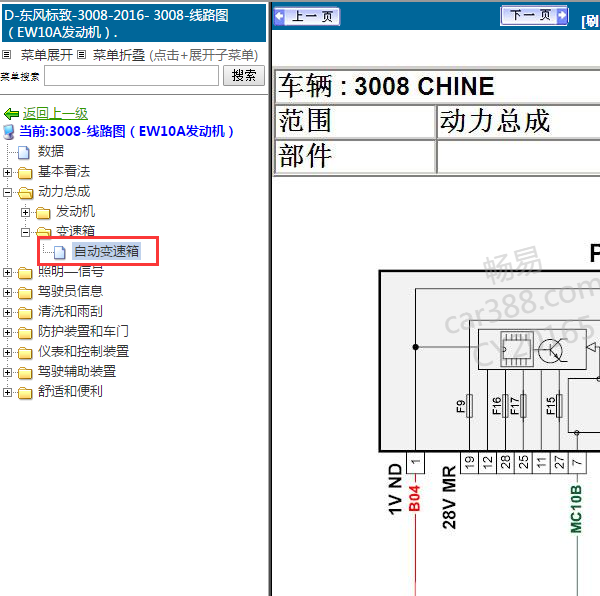Click the 部件 table cell

click(x=355, y=156)
